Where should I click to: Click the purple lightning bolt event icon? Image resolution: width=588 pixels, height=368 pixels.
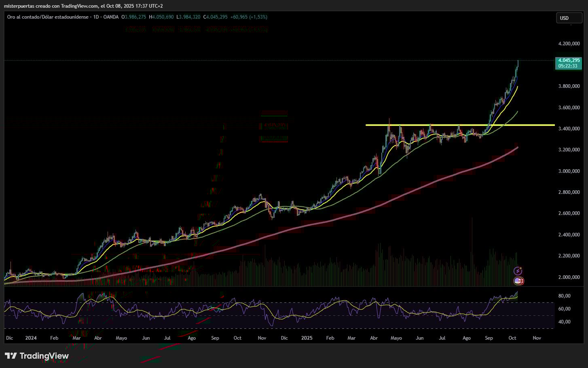click(518, 271)
